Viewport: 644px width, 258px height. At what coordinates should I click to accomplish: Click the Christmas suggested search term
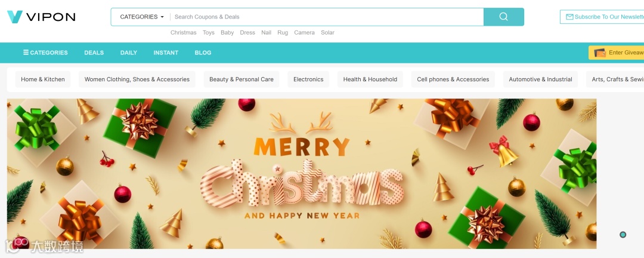(184, 32)
